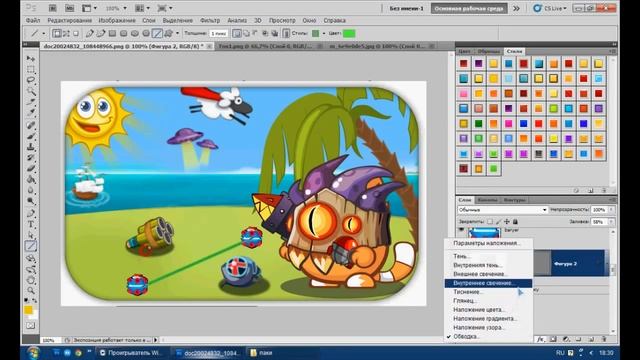The height and width of the screenshot is (360, 640).
Task: Open the Стиль picker dropdown arrow
Action: click(x=324, y=33)
